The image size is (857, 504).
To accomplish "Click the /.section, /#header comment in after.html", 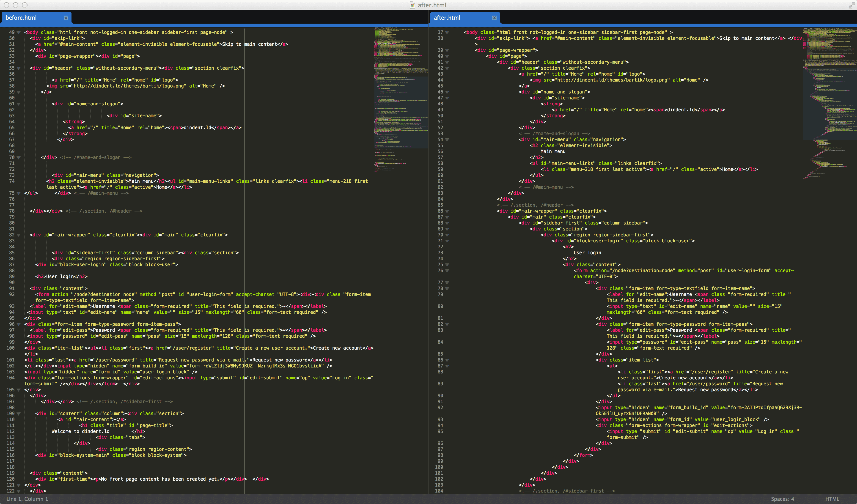I will [x=535, y=205].
